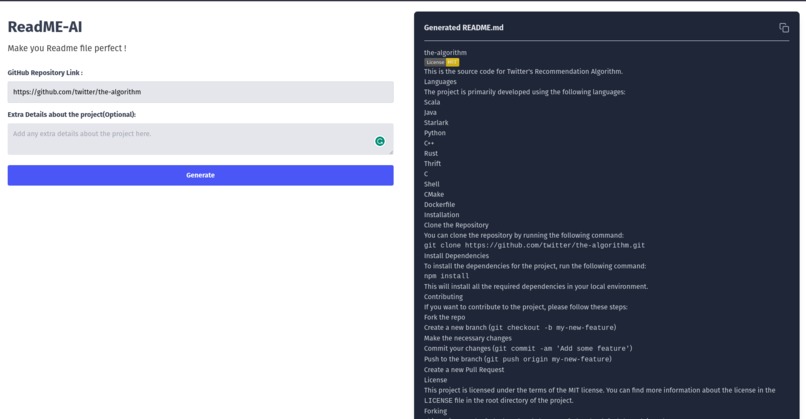Screen dimensions: 806x419
Task: Click 'This project is licensed under' line
Action: coord(599,395)
